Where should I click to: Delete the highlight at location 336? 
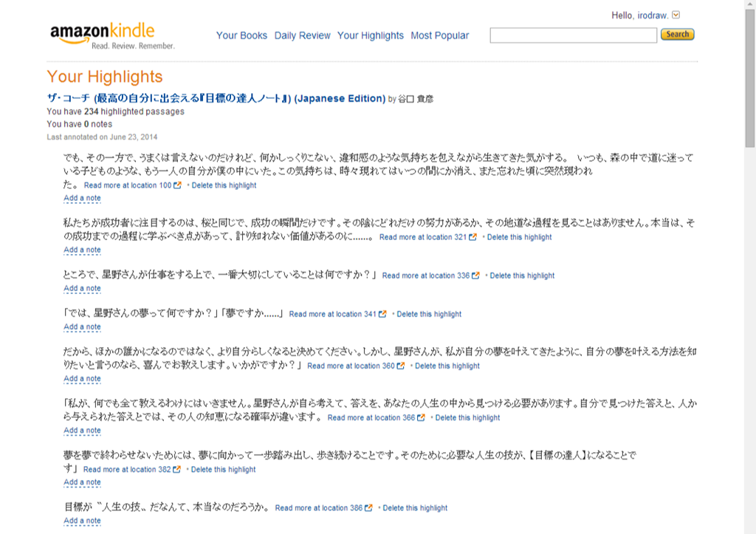522,275
